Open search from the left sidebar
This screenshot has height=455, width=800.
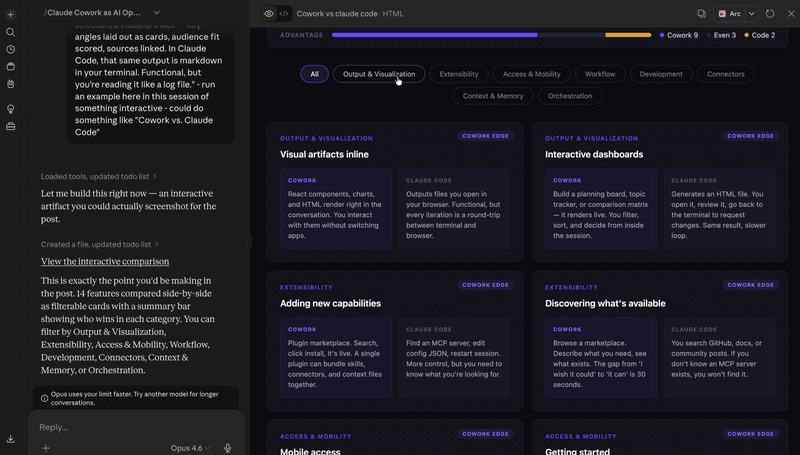(x=10, y=32)
